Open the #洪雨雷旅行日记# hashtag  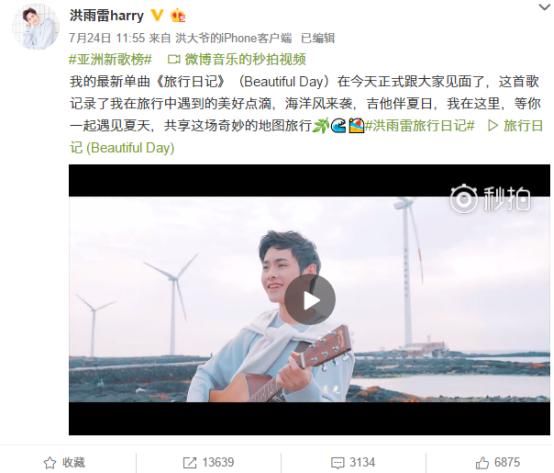click(x=419, y=125)
